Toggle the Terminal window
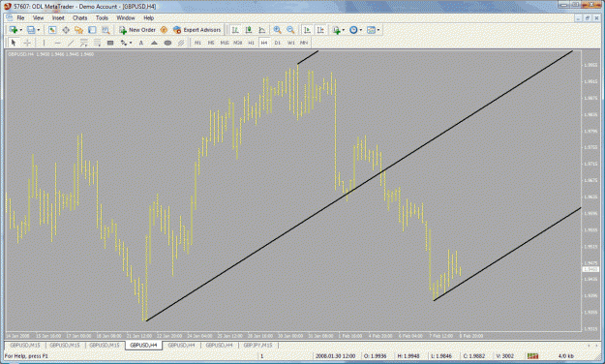The height and width of the screenshot is (364, 605). [92, 30]
